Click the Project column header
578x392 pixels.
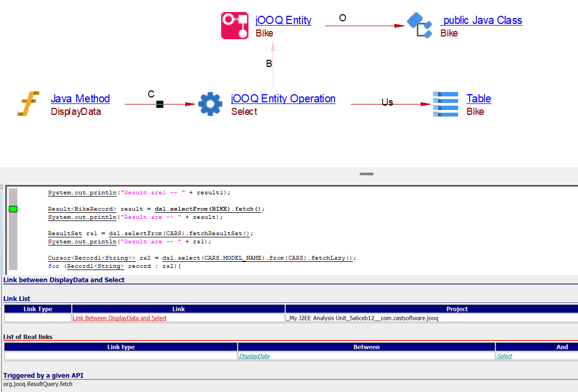457,309
